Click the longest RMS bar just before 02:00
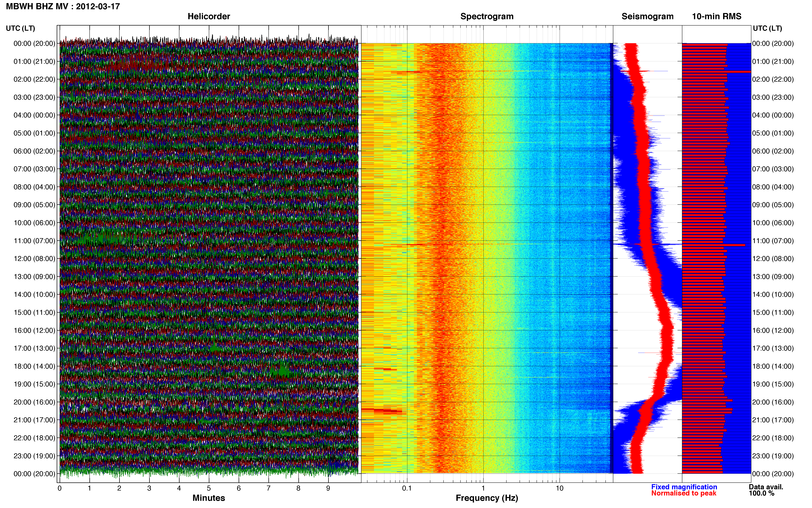 point(716,71)
